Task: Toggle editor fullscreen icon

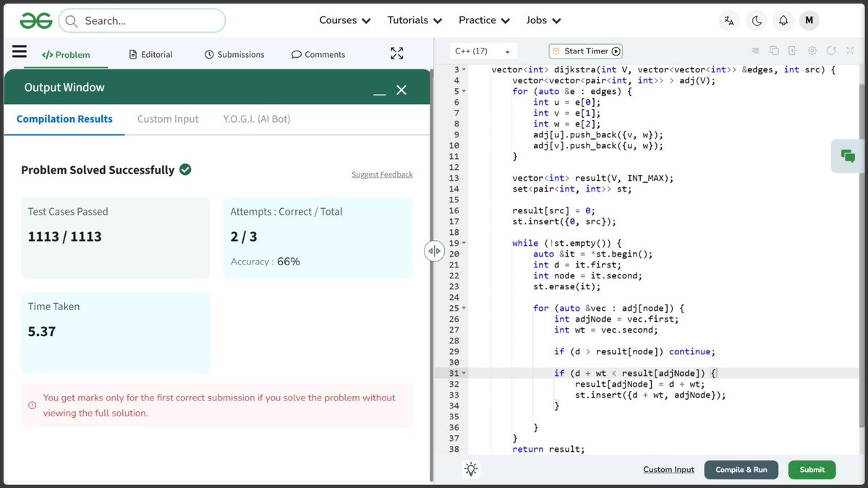Action: (x=851, y=51)
